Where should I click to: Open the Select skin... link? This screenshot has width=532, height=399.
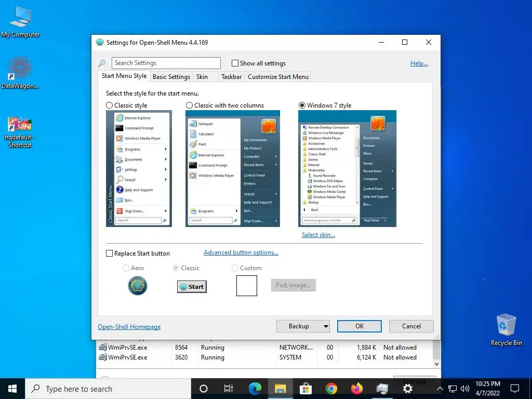[318, 235]
